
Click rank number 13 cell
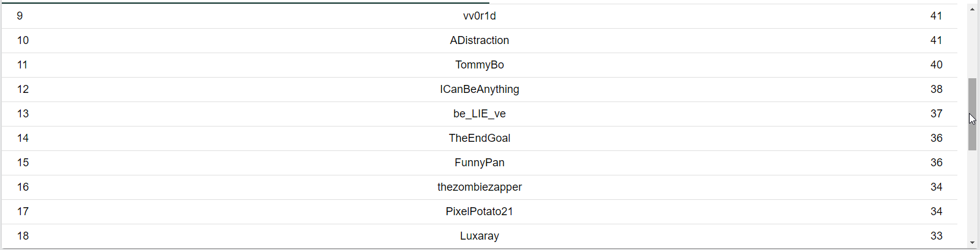pyautogui.click(x=23, y=114)
